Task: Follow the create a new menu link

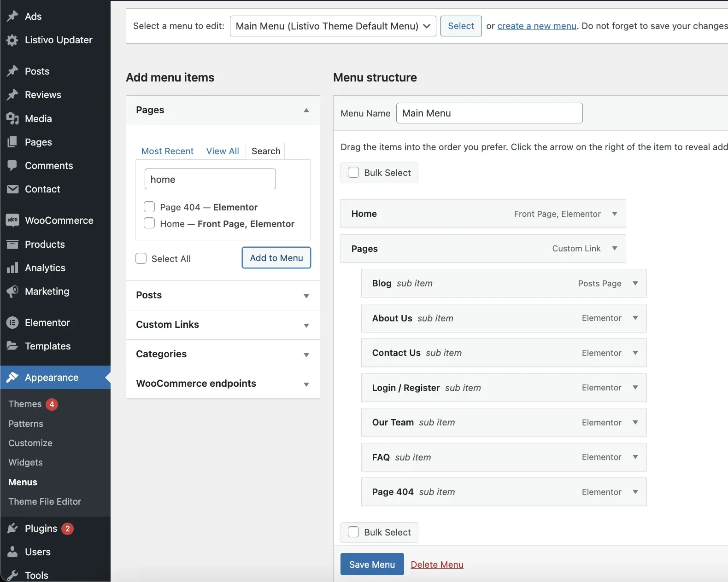Action: point(537,26)
